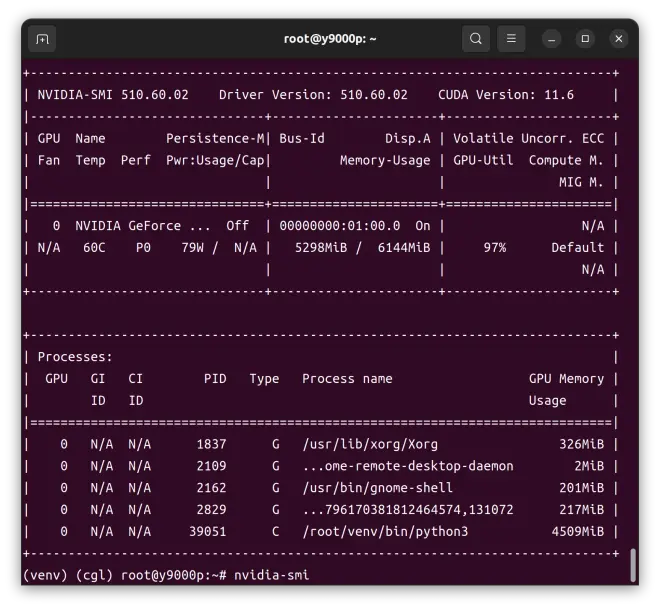Click the GPU Memory column header
Image resolution: width=660 pixels, height=609 pixels.
pyautogui.click(x=566, y=379)
